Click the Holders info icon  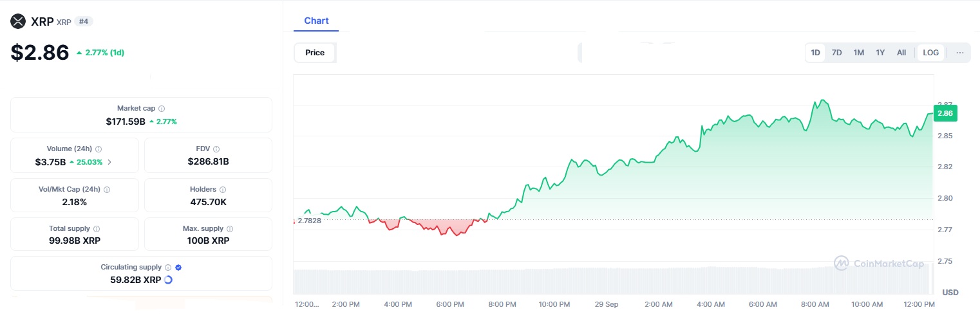click(223, 190)
